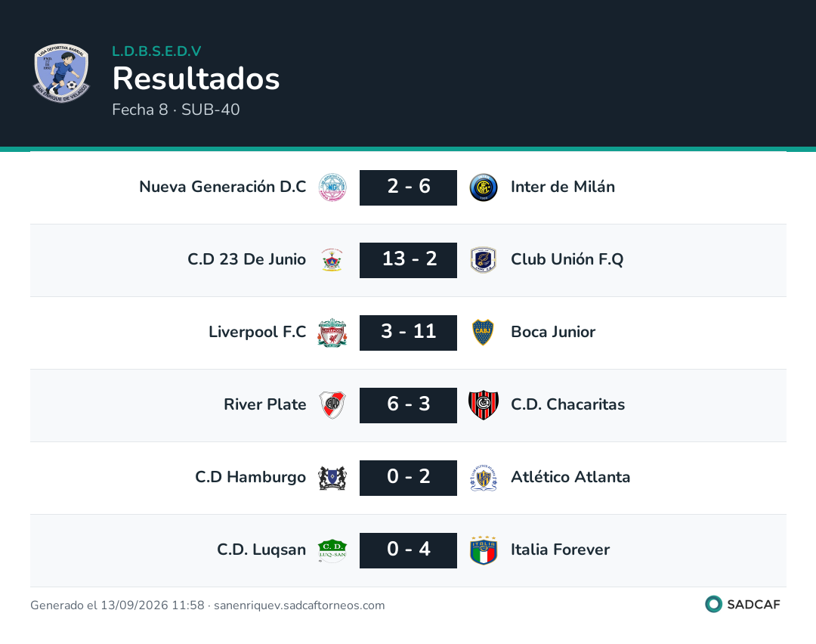Click the SADCAF logo in footer
The width and height of the screenshot is (816, 644).
[743, 604]
